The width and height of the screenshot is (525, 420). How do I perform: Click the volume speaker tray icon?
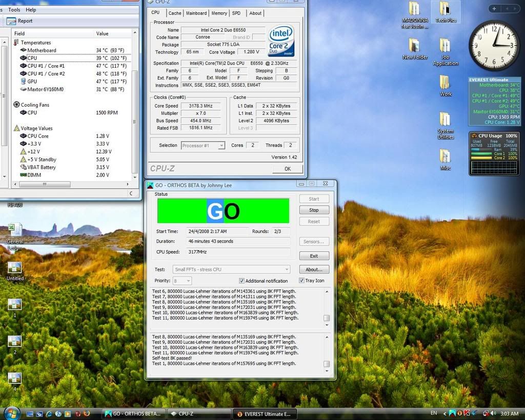point(493,413)
